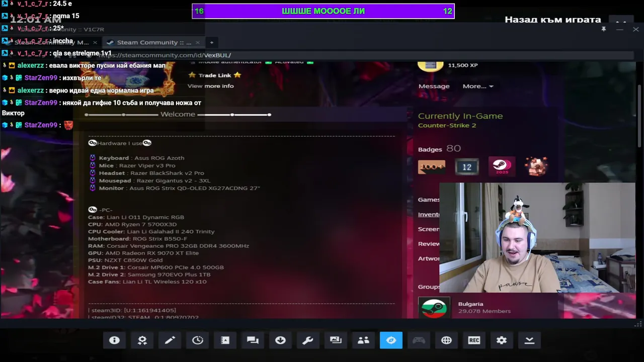The image size is (644, 362).
Task: Expand the 'More...' dropdown
Action: pos(478,86)
